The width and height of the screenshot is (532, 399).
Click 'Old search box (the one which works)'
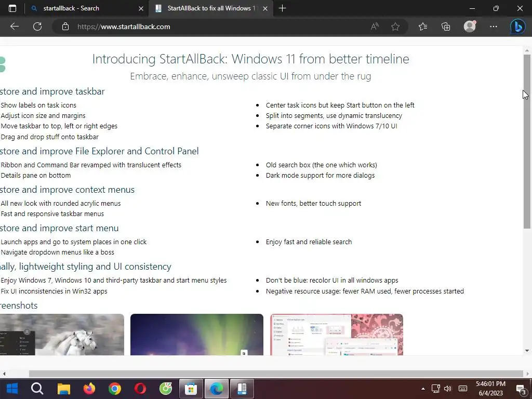321,165
